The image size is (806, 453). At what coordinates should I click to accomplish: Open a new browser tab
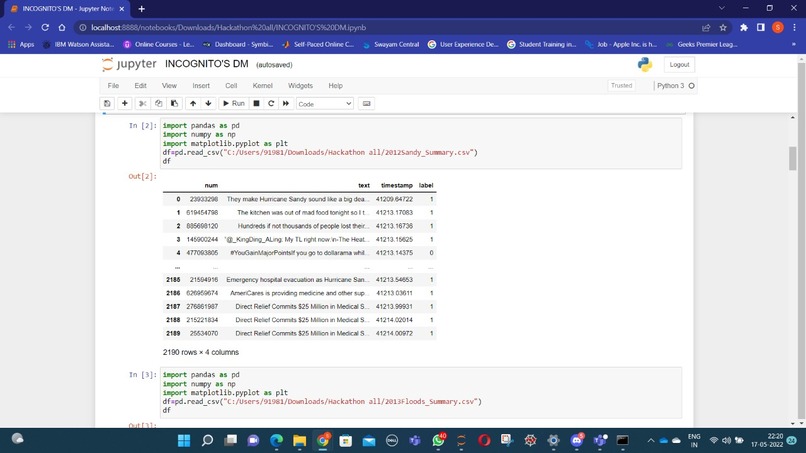(141, 9)
